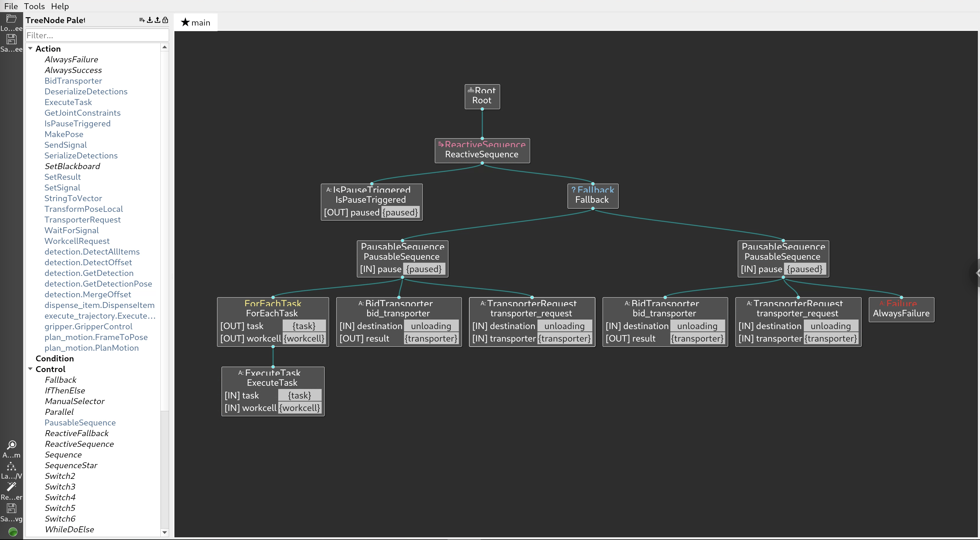Open the File menu
This screenshot has width=980, height=540.
(11, 6)
